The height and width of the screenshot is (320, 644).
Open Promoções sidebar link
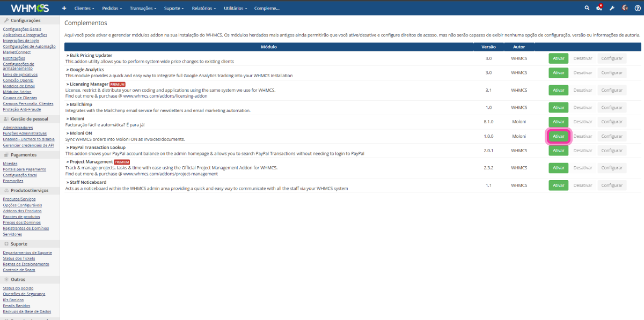pyautogui.click(x=13, y=181)
